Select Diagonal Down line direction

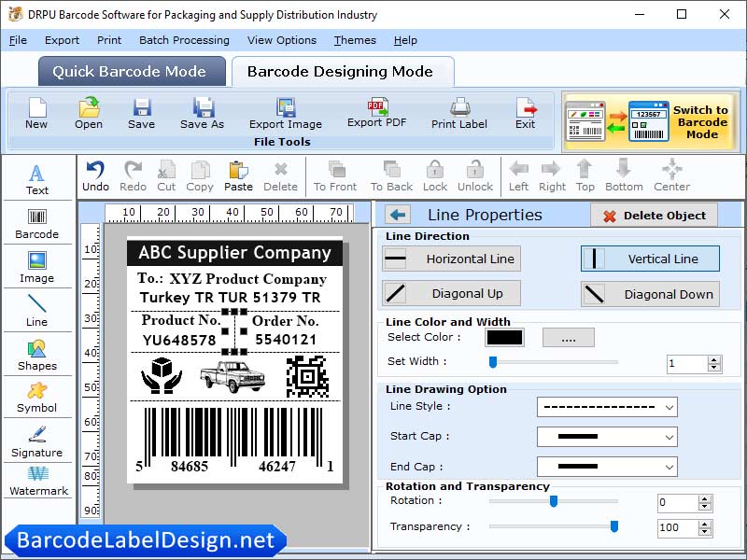tap(649, 293)
